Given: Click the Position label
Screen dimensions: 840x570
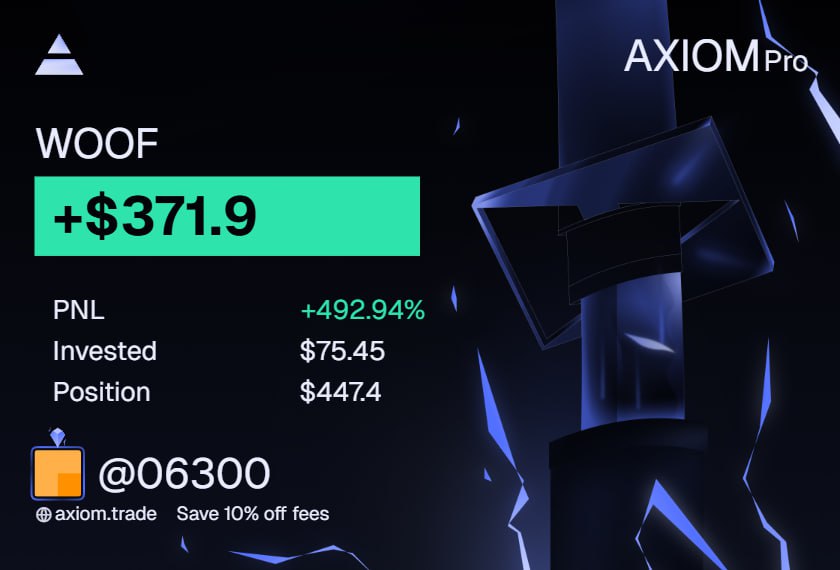Looking at the screenshot, I should click(x=101, y=392).
